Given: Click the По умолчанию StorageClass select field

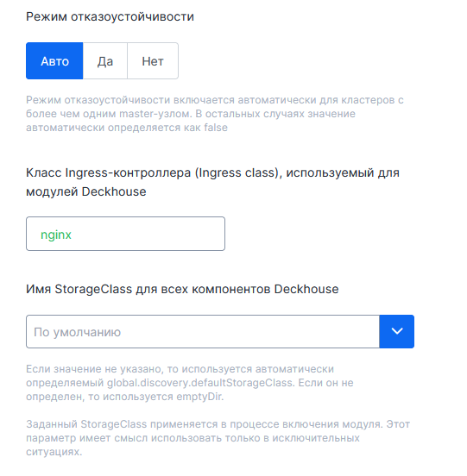Looking at the screenshot, I should coord(203,331).
